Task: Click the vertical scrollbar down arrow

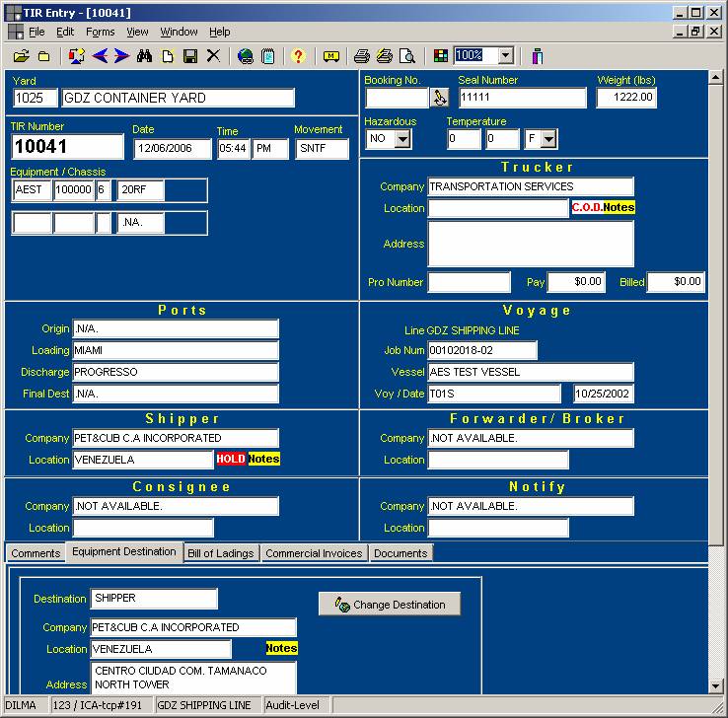Action: [x=717, y=686]
